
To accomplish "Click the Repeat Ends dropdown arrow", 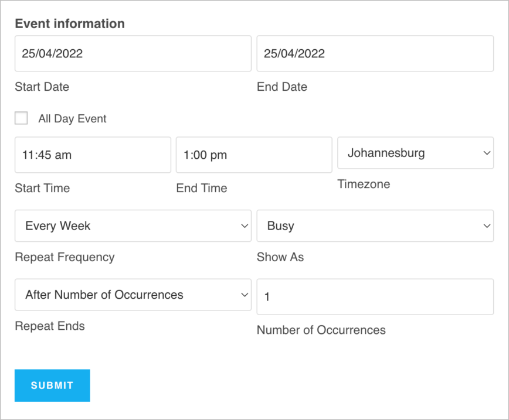I will pyautogui.click(x=244, y=295).
